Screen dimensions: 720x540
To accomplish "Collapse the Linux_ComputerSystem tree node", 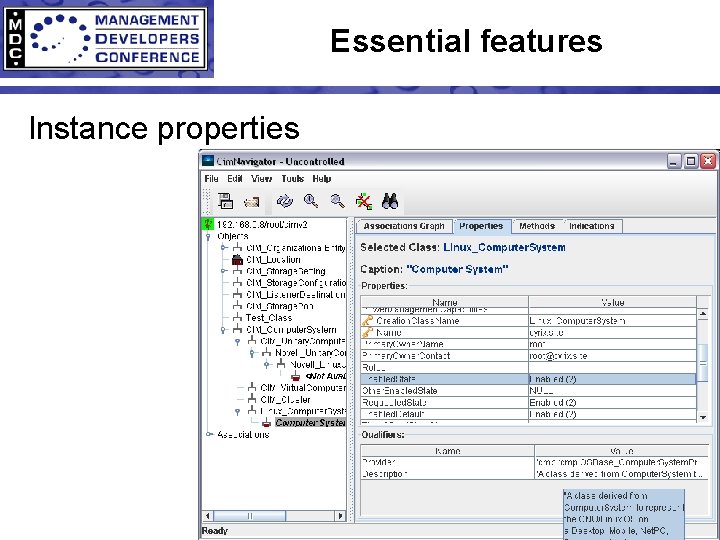I will (x=237, y=411).
